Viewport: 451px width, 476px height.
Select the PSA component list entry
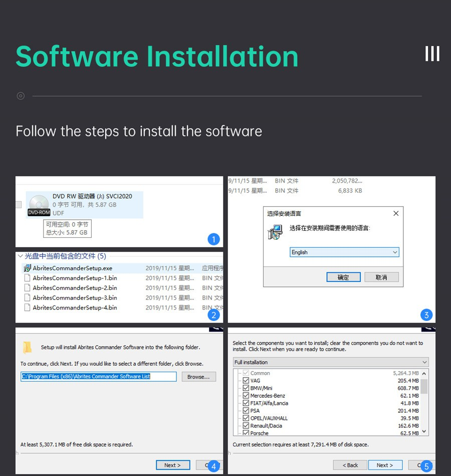pos(255,411)
